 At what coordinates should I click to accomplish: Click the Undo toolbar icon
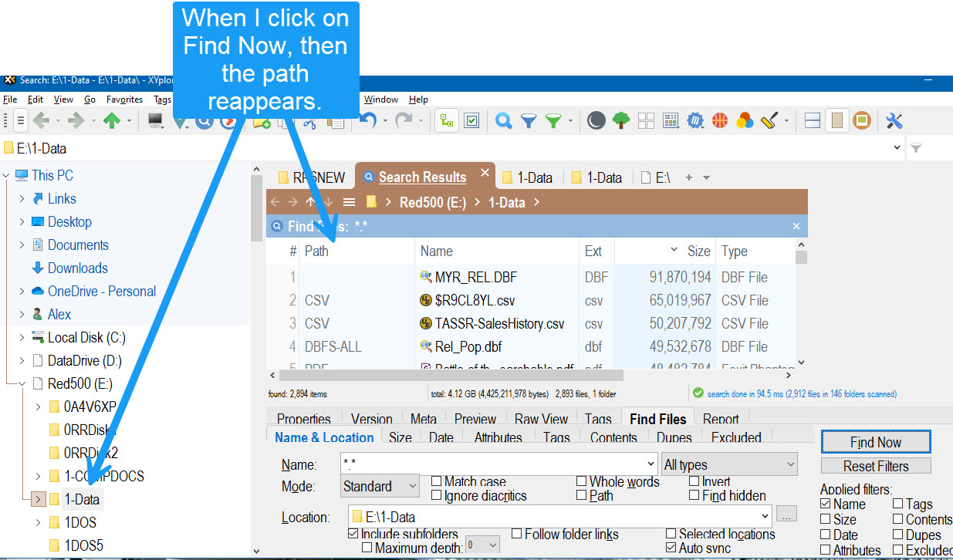[x=369, y=121]
